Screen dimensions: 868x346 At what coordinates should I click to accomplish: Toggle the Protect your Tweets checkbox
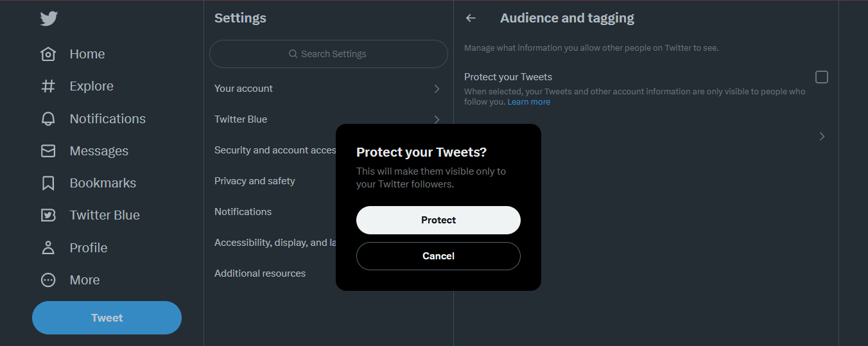pos(822,77)
